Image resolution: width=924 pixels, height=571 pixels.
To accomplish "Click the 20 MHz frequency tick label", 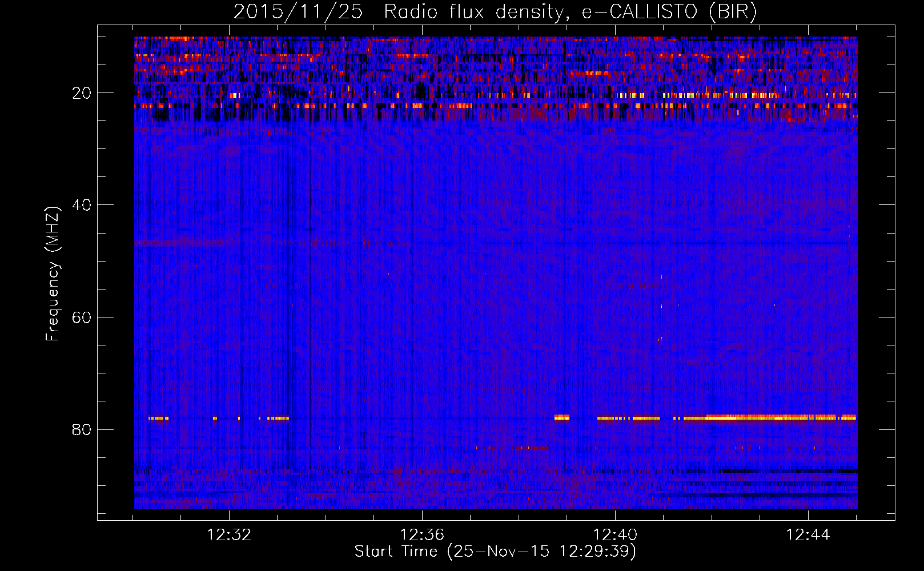I will pos(82,93).
